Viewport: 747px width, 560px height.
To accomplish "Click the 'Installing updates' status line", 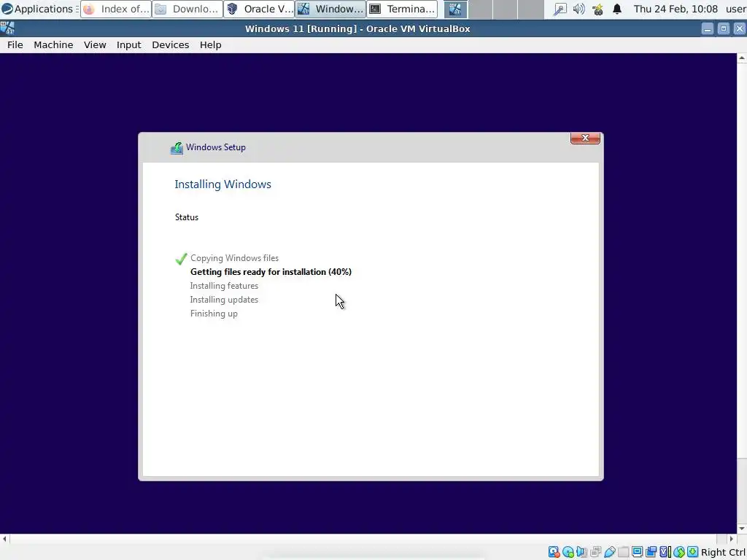I will click(x=224, y=300).
